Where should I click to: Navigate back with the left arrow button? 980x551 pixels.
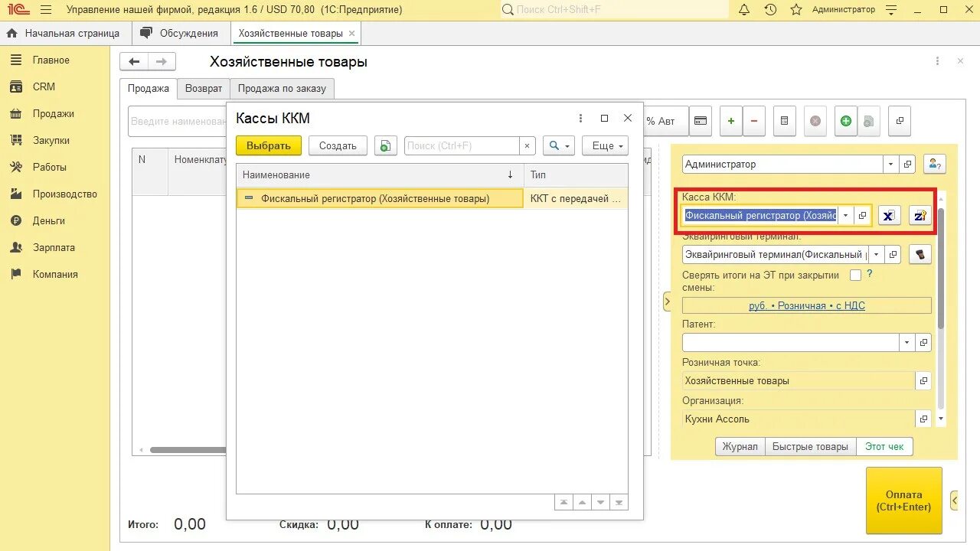click(134, 62)
